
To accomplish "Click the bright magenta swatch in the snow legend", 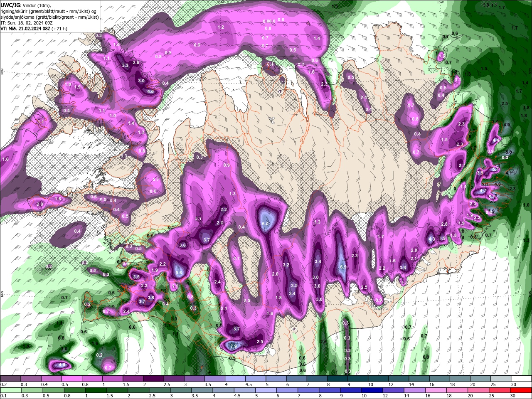I will pos(71,378).
